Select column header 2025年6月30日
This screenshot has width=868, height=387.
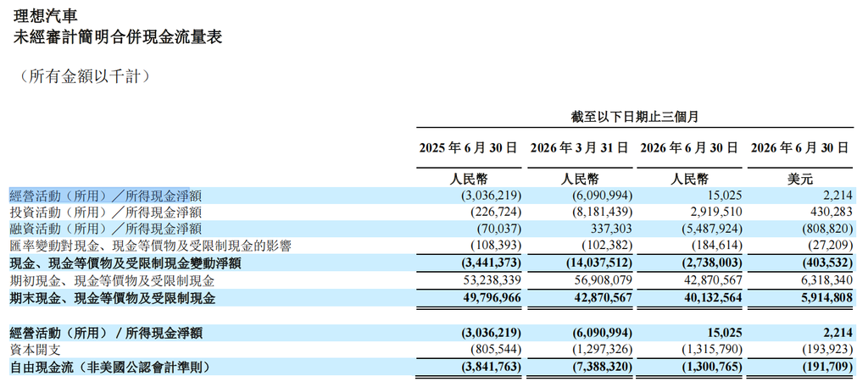tap(468, 147)
